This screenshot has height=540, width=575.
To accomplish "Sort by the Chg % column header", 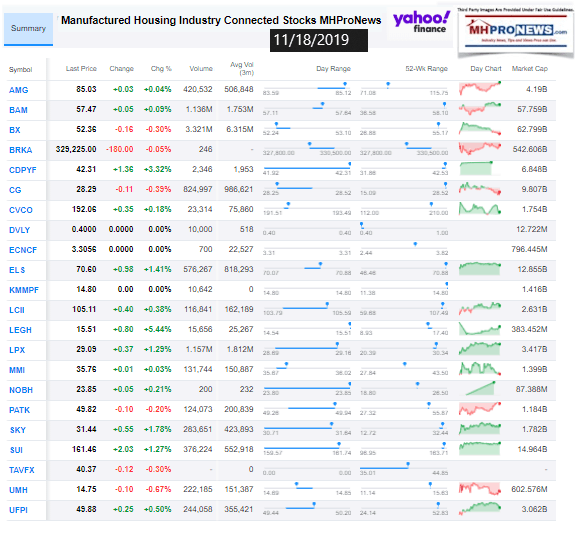I will click(161, 69).
